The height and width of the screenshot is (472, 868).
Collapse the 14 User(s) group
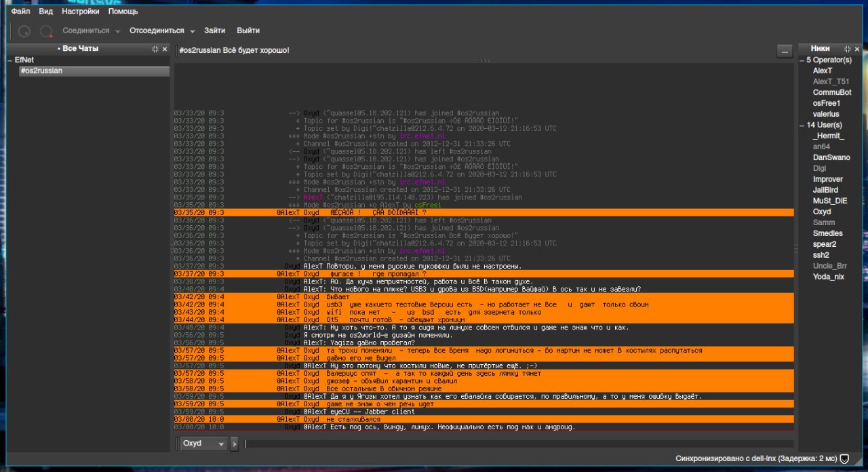[801, 125]
